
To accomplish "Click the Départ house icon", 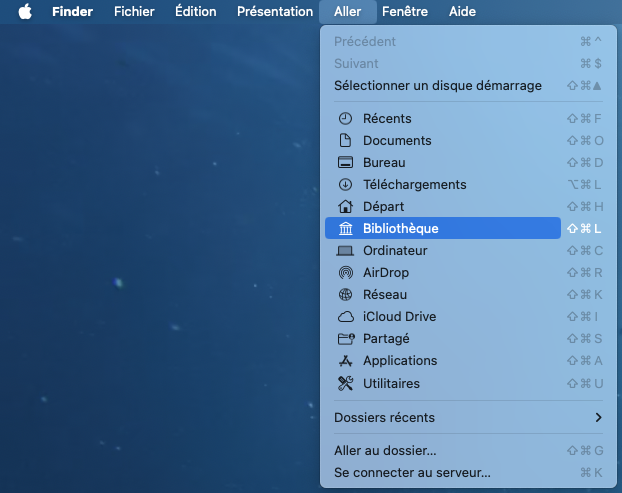I will click(345, 206).
